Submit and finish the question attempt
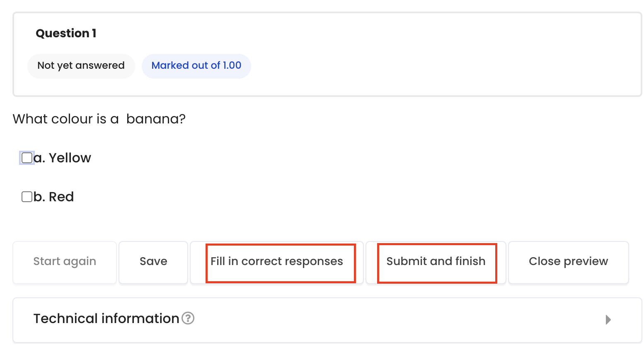Screen dimensions: 644x357 (436, 262)
